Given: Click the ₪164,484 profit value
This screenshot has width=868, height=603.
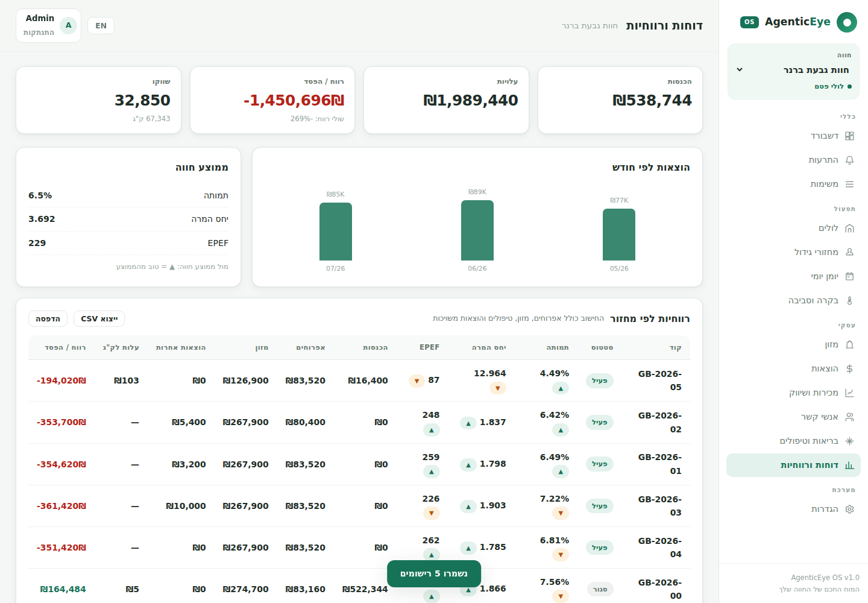Looking at the screenshot, I should (x=63, y=589).
